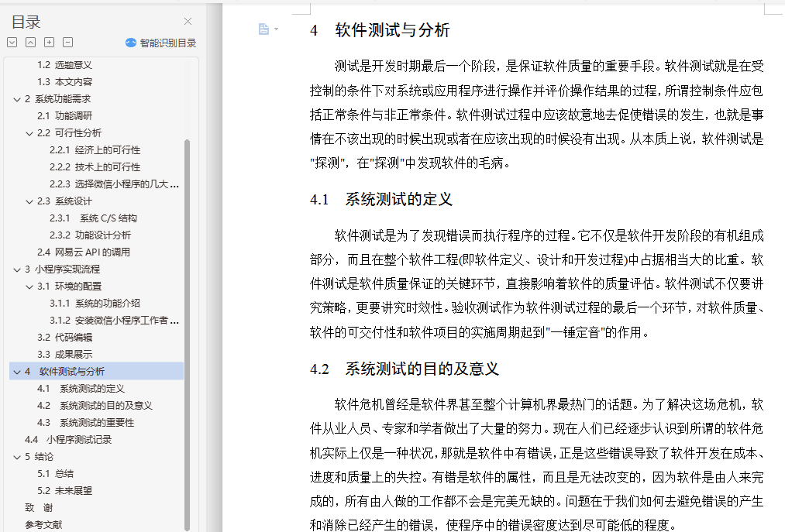
Task: Click the collapse-all outline icon in 目录 toolbar
Action: [x=30, y=43]
